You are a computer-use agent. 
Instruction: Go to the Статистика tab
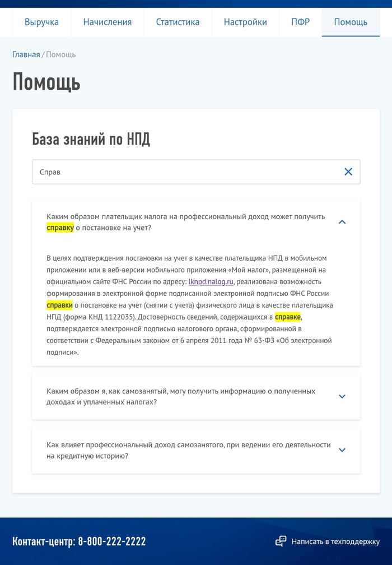coord(178,22)
